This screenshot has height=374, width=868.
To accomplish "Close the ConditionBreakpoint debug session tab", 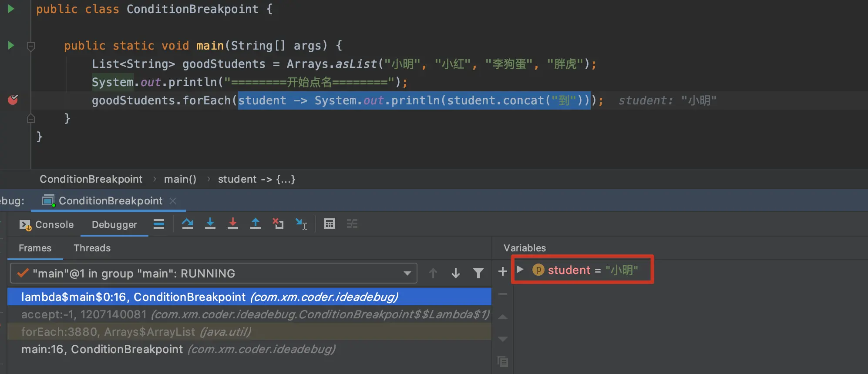I will tap(173, 200).
